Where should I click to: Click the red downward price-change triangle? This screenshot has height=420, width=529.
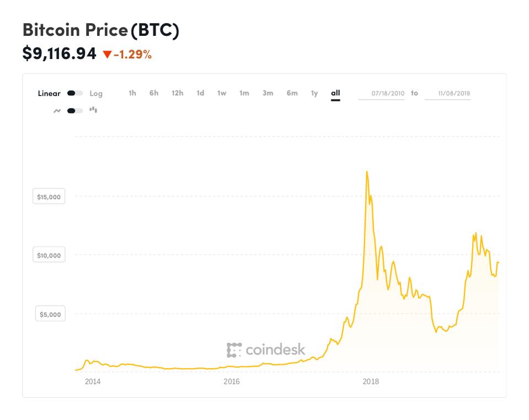click(106, 55)
